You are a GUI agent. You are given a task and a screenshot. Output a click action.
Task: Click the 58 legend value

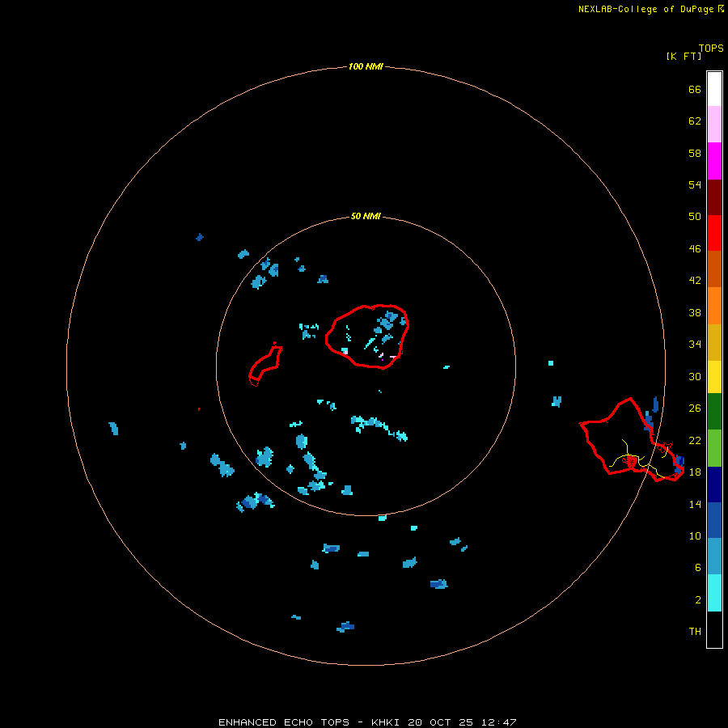tap(695, 153)
